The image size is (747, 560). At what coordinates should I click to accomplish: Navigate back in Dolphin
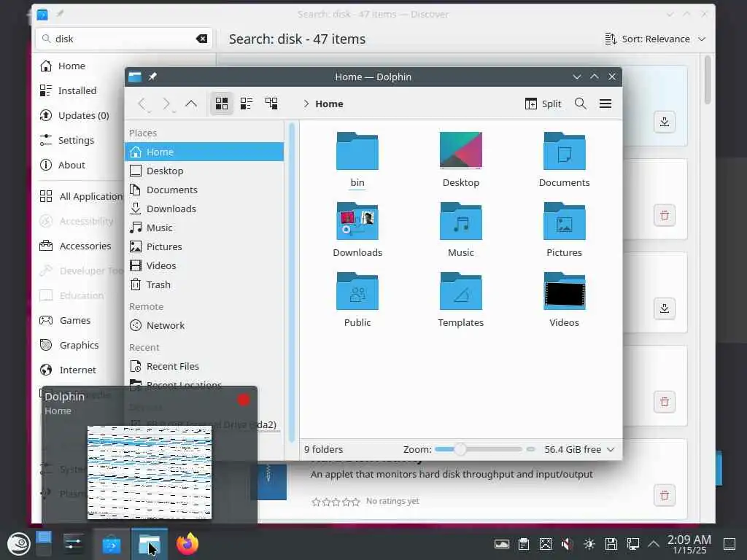(x=142, y=104)
